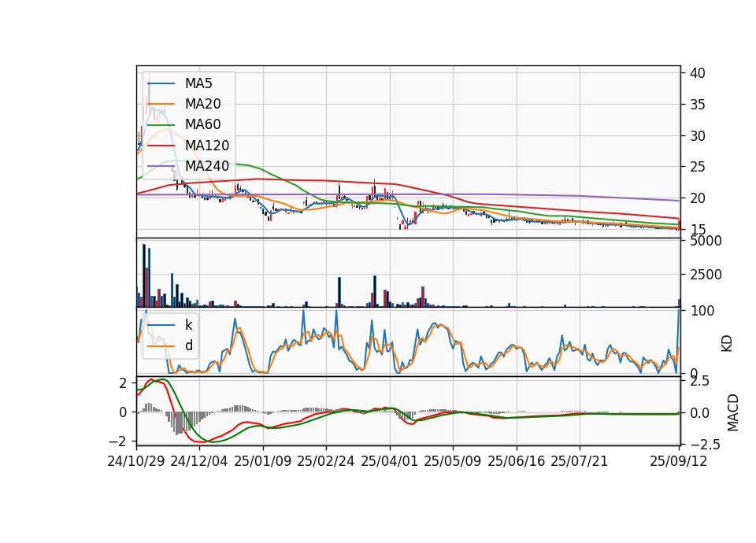Screen dimensions: 756x543
Task: Click the volume axis value 2500
Action: point(706,275)
